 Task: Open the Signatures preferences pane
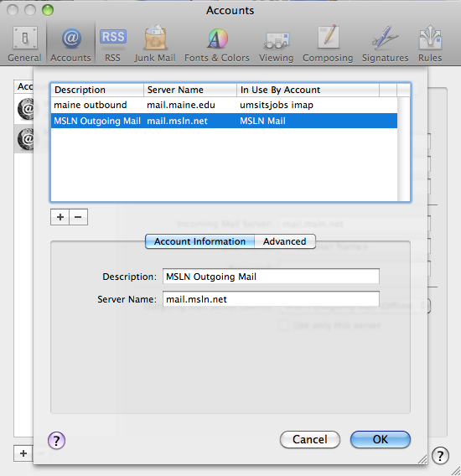pos(385,44)
